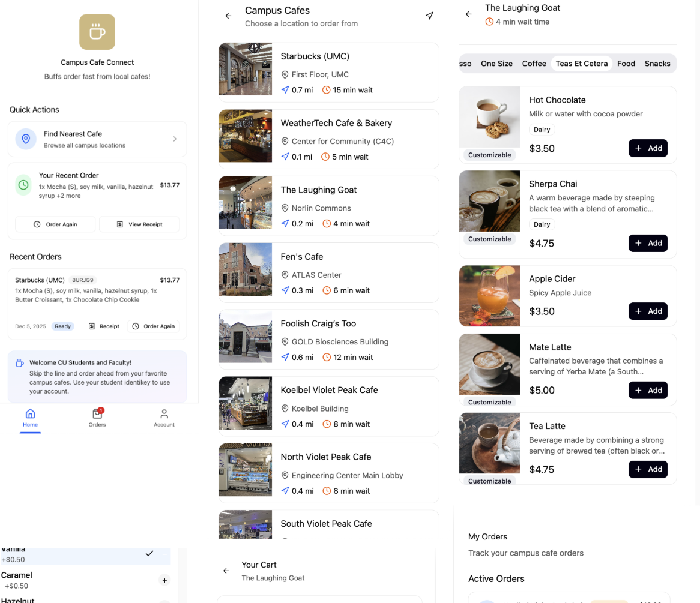Click the back arrow on Campus Cafes
This screenshot has height=603, width=700.
click(228, 16)
